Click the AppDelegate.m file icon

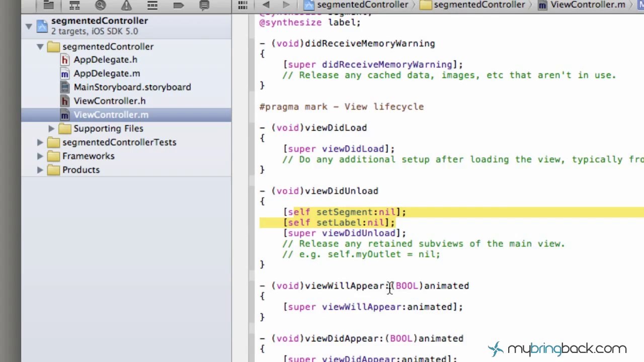click(x=64, y=74)
